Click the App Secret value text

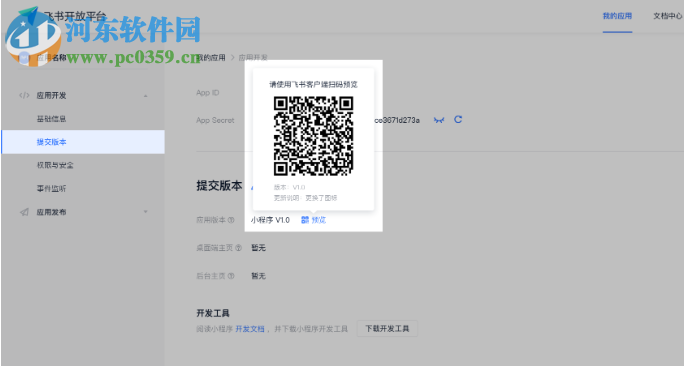click(x=397, y=120)
